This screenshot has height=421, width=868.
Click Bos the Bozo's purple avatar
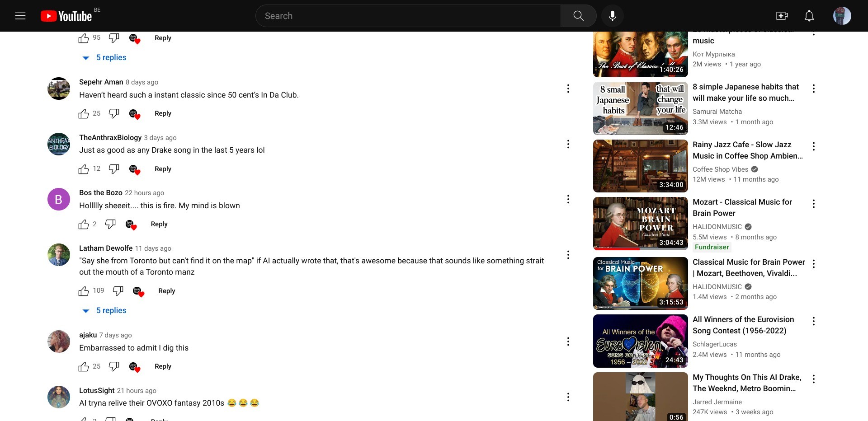coord(59,199)
